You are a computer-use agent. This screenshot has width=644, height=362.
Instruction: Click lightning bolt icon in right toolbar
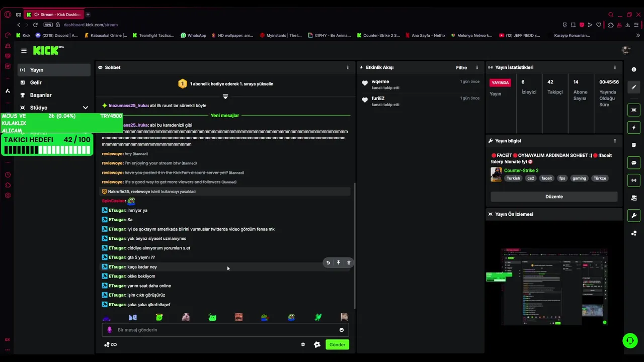coord(634,127)
